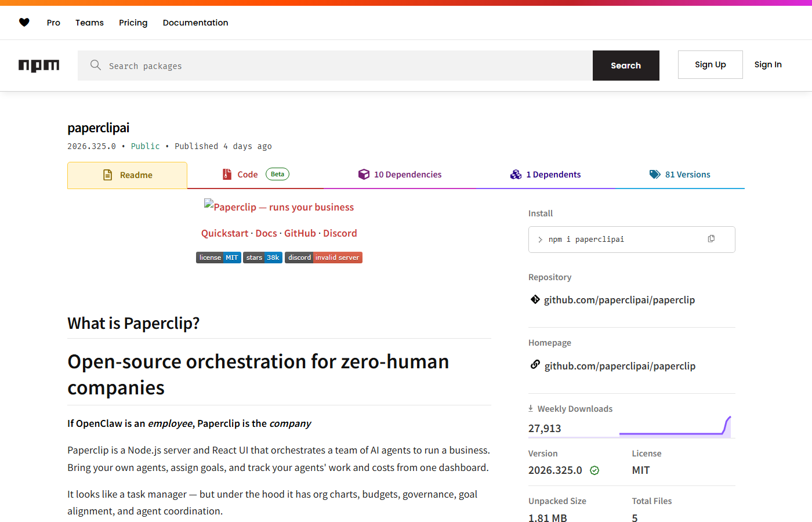
Task: Click the black Search button
Action: (626, 66)
